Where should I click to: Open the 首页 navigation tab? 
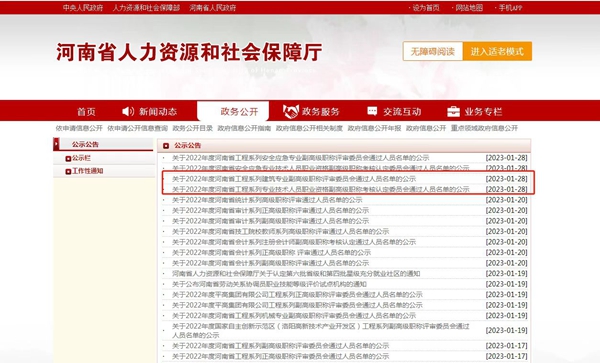click(86, 112)
